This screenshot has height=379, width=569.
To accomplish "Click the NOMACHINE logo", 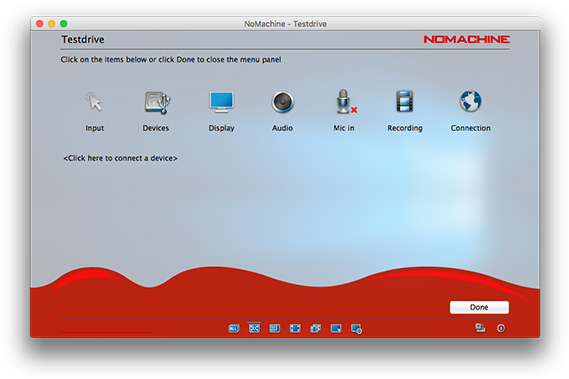I will (x=466, y=39).
